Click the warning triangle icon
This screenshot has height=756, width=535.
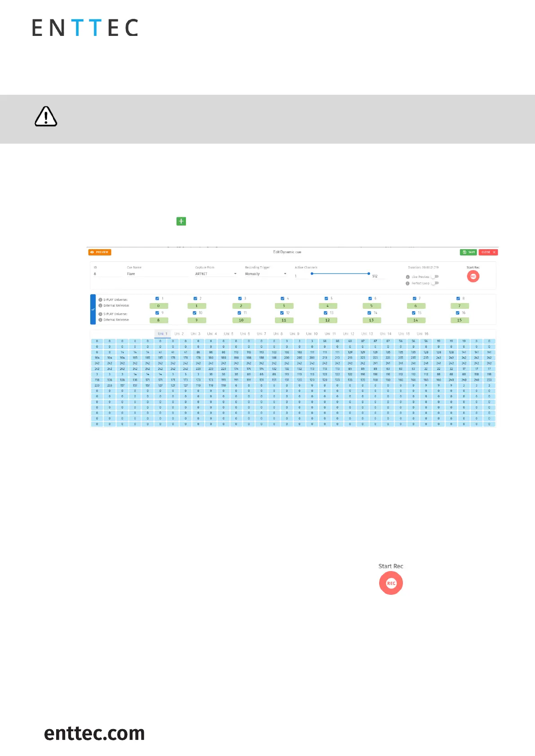[x=46, y=117]
